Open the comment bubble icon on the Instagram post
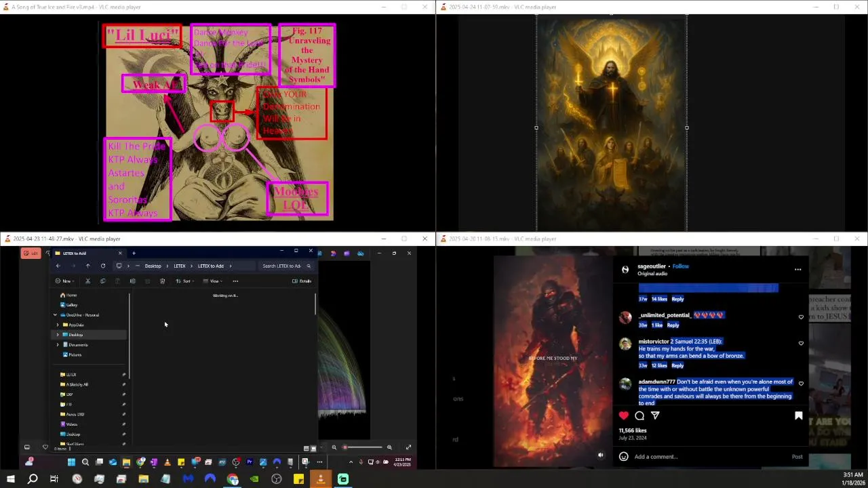 [639, 415]
